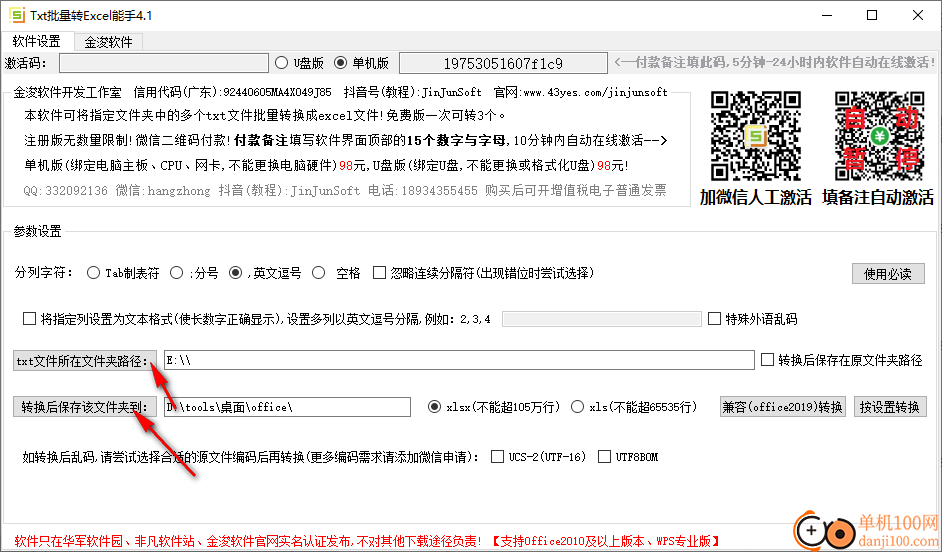The height and width of the screenshot is (552, 942).
Task: Maximize the Txt批量转Excel能手 window
Action: pos(872,15)
